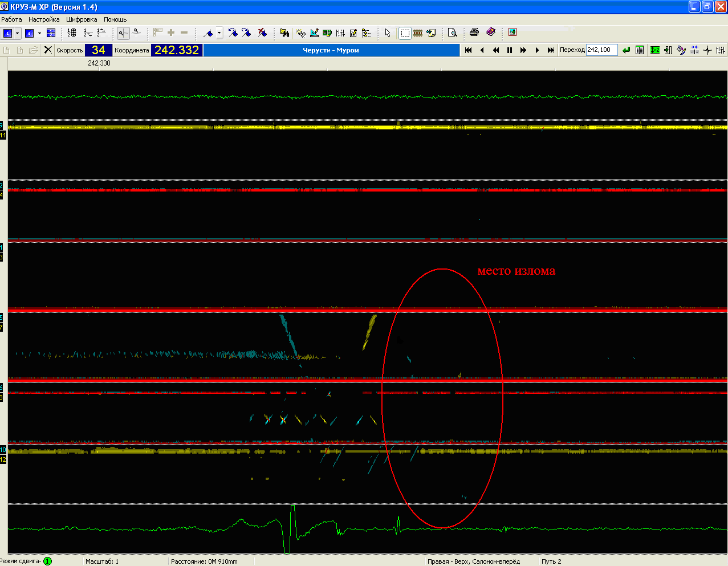Click the green enter arrow to jump
The height and width of the screenshot is (566, 728).
(x=626, y=50)
